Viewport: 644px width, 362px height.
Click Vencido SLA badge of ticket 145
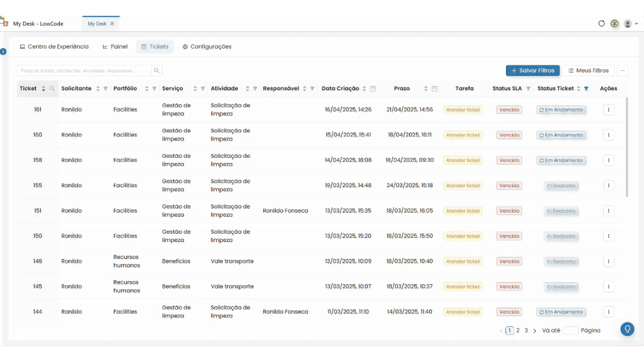[509, 287]
